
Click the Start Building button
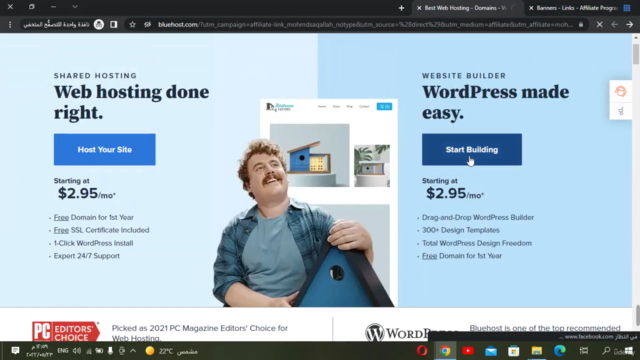click(472, 149)
